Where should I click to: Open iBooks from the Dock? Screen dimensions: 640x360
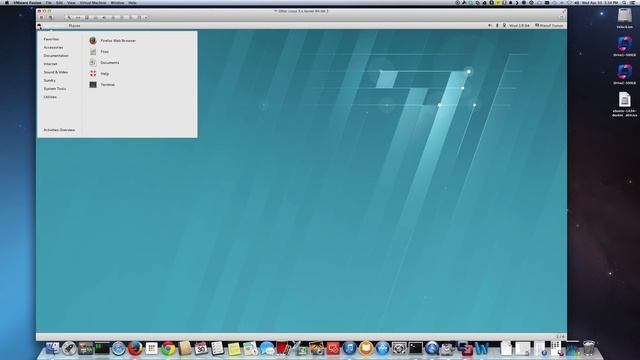(x=366, y=348)
